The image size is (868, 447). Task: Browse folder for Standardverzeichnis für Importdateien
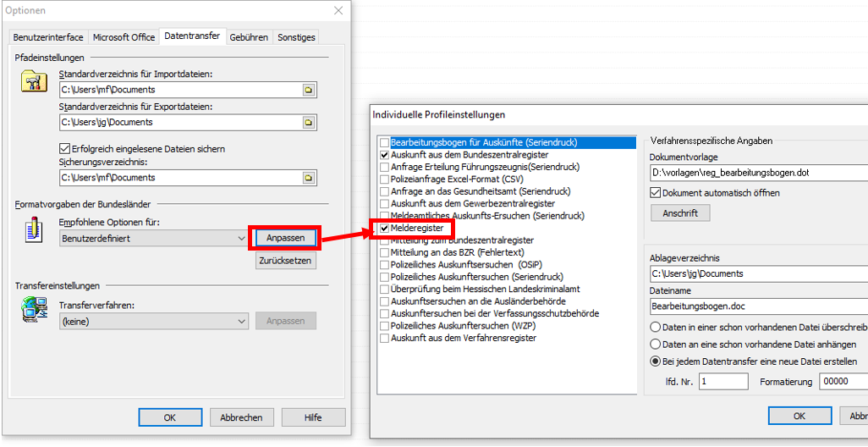(310, 90)
